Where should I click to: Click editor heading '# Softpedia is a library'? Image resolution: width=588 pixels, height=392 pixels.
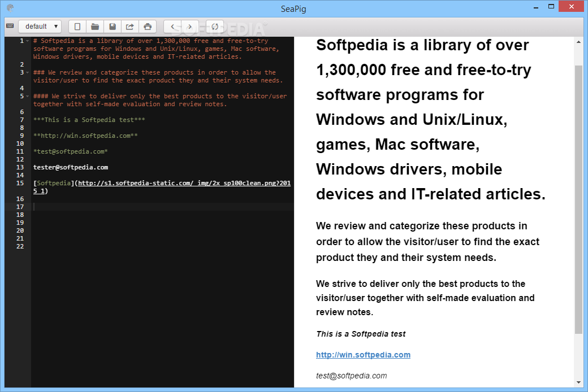tap(156, 49)
